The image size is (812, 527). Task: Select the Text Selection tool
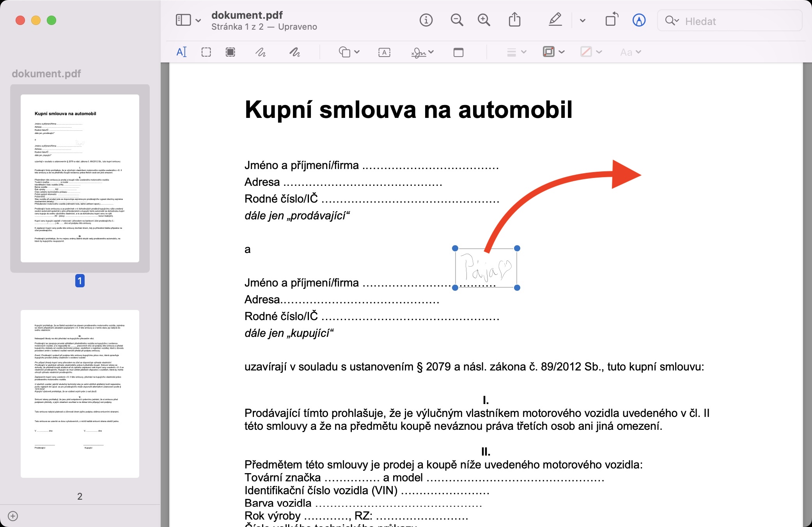pyautogui.click(x=182, y=52)
